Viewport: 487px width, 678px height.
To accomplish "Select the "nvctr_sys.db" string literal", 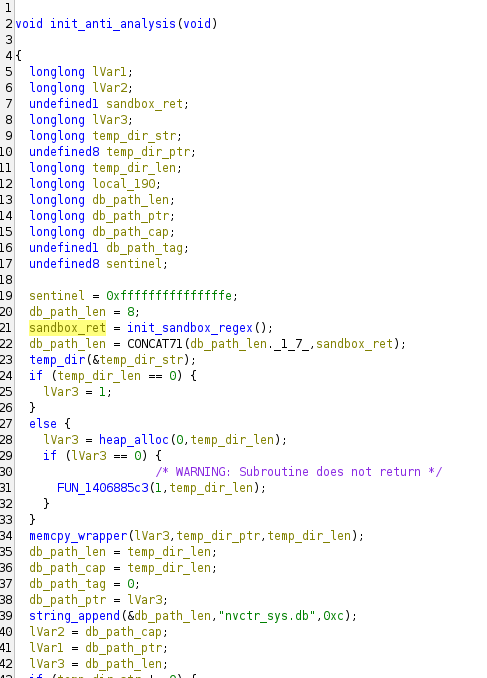I will tap(267, 616).
